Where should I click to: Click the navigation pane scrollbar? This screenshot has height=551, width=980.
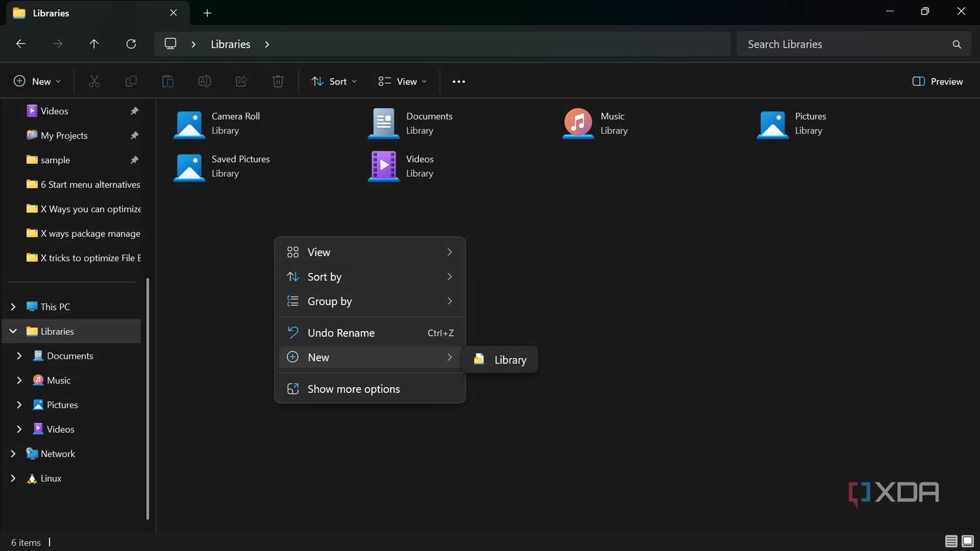[x=147, y=398]
